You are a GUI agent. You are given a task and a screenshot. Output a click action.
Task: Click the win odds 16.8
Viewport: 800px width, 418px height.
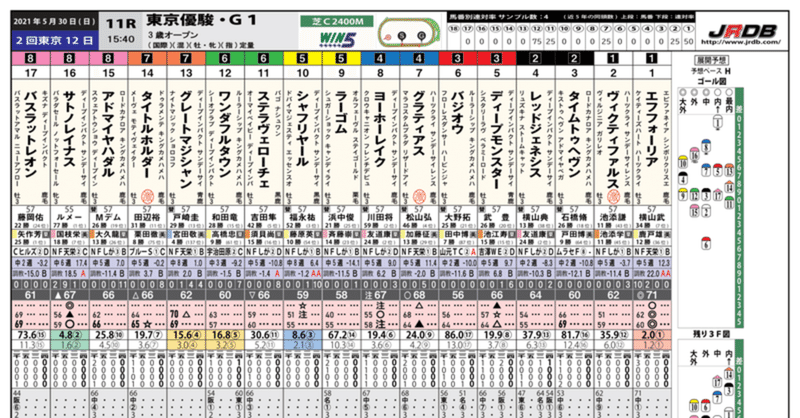pos(220,335)
